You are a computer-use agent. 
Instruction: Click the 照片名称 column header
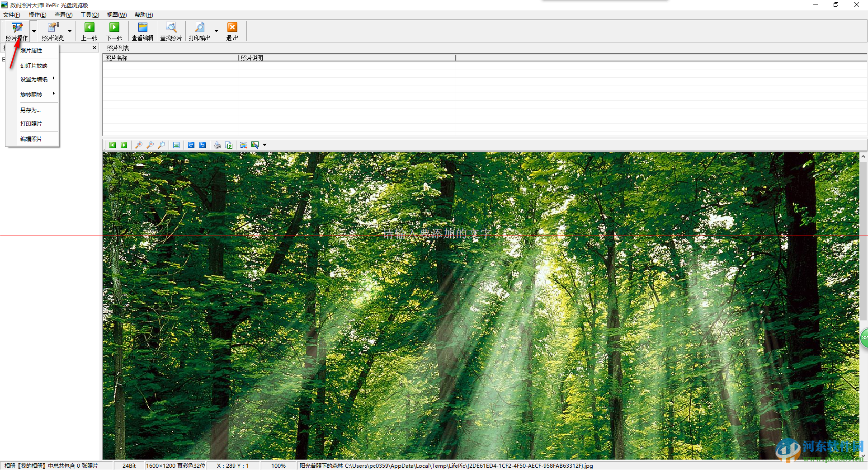[x=170, y=57]
